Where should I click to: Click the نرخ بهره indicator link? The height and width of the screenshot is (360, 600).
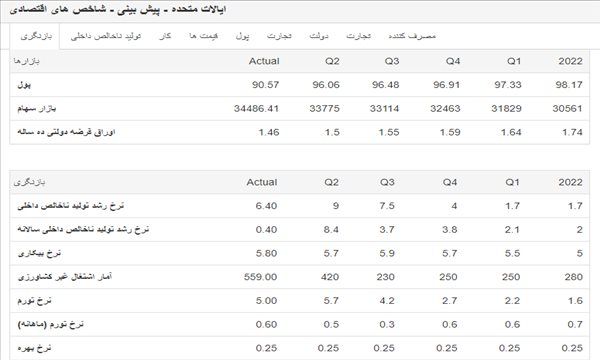coord(34,348)
